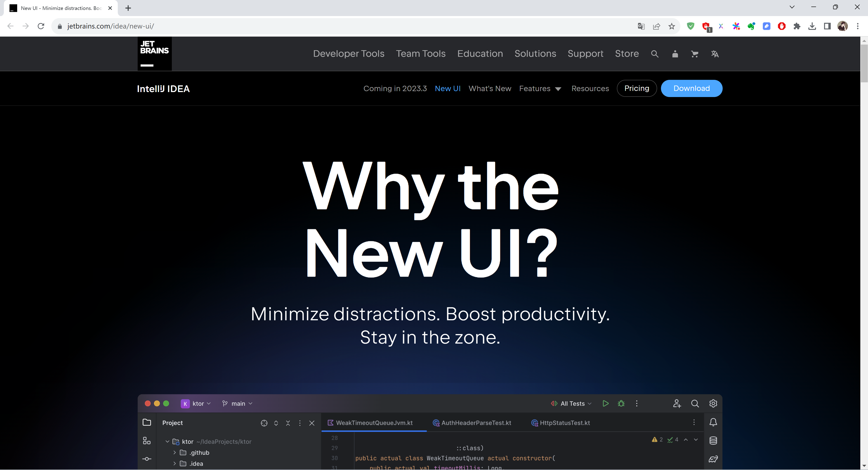The image size is (868, 470).
Task: Open the JetBrains account person icon
Action: coord(675,54)
